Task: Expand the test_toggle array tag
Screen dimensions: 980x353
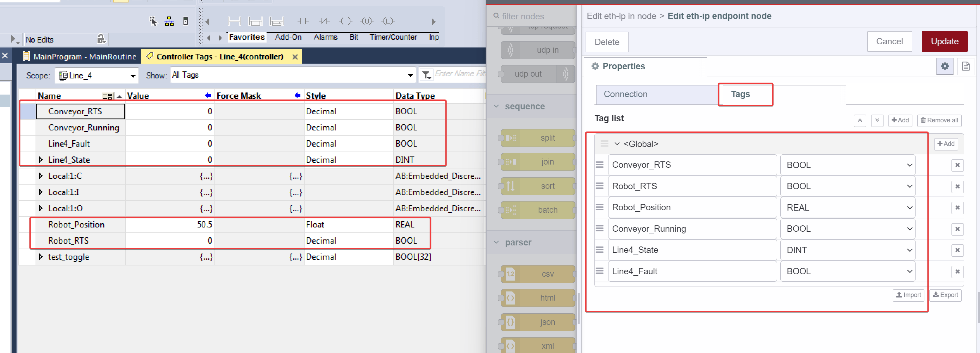Action: [41, 257]
